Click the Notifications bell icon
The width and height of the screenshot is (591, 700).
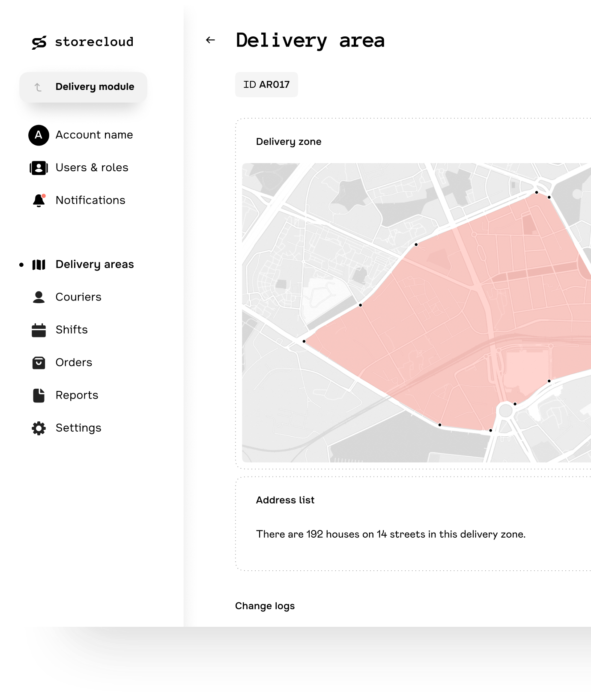click(39, 200)
